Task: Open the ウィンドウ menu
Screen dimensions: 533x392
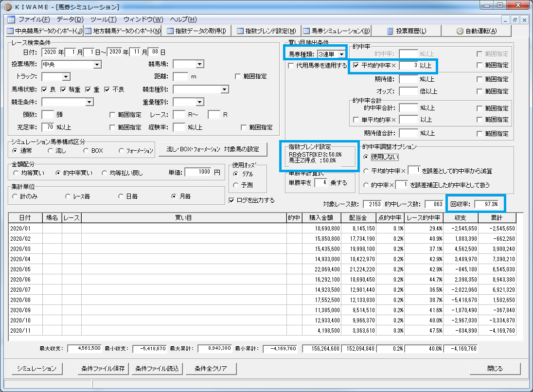Action: (x=143, y=19)
